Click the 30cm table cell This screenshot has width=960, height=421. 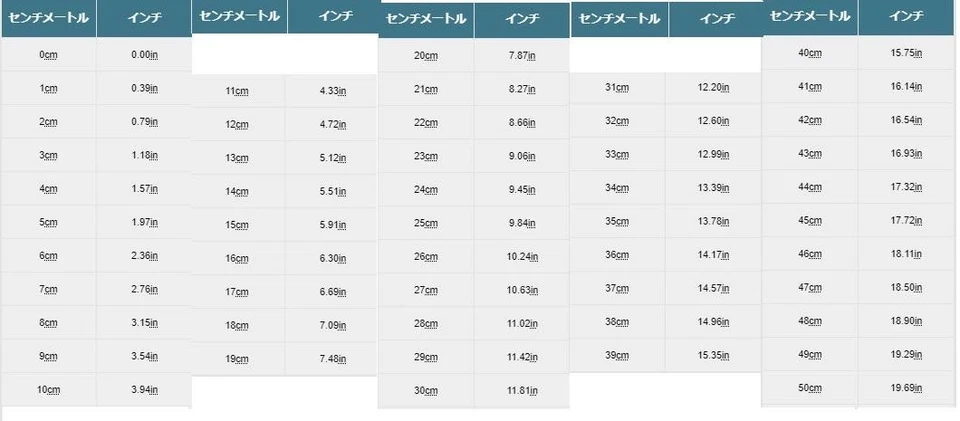[425, 391]
